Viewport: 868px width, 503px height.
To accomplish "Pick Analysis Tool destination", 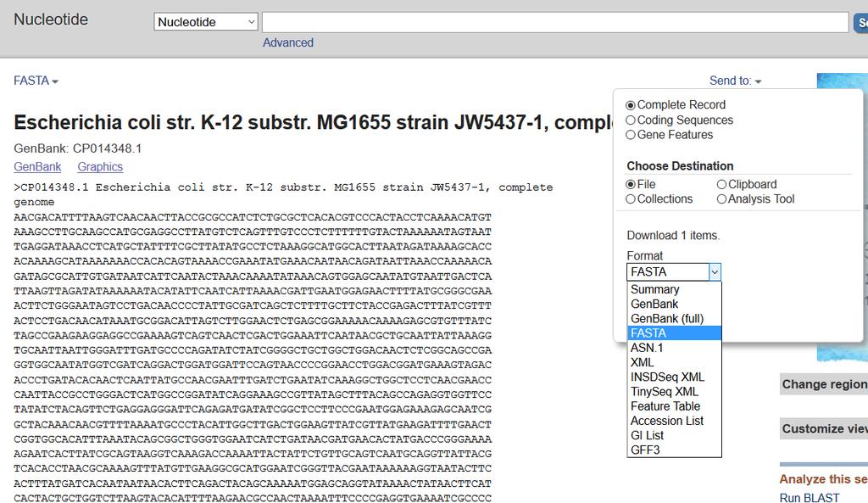I will click(721, 198).
